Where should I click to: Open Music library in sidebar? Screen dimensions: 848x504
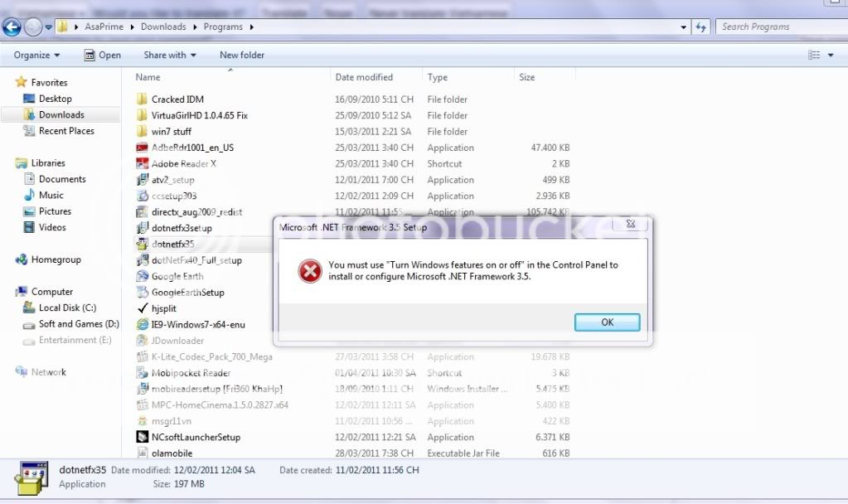coord(51,196)
